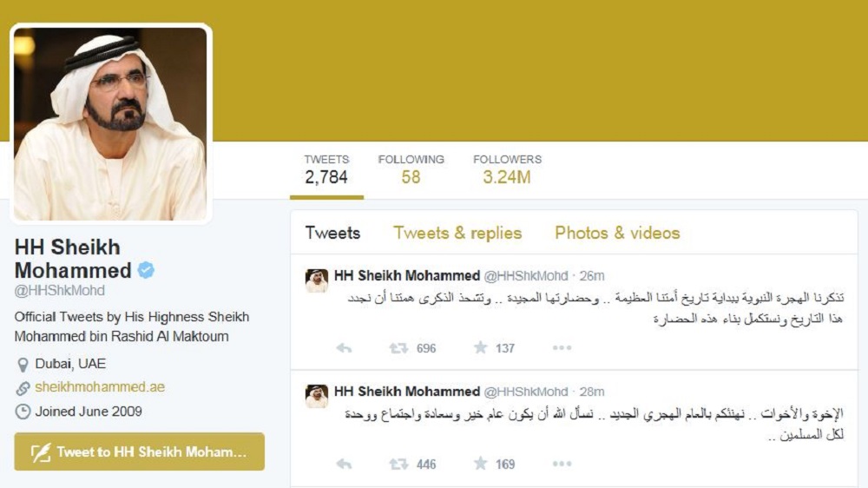Click the blue verified badge icon
Screen dimensions: 868x488
146,270
